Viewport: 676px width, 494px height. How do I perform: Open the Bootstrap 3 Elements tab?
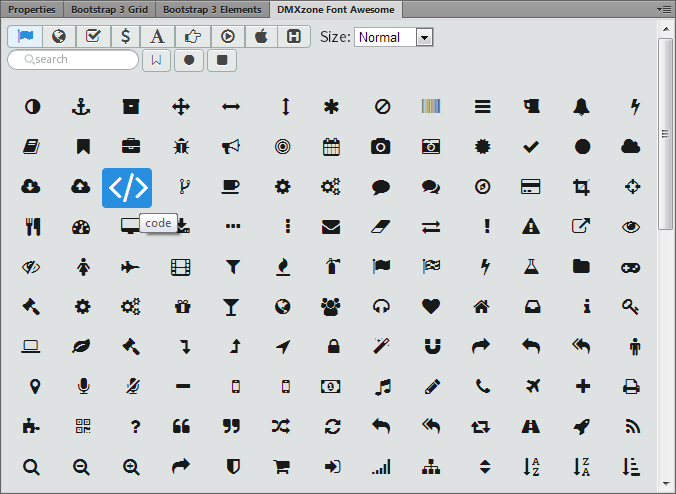point(212,9)
